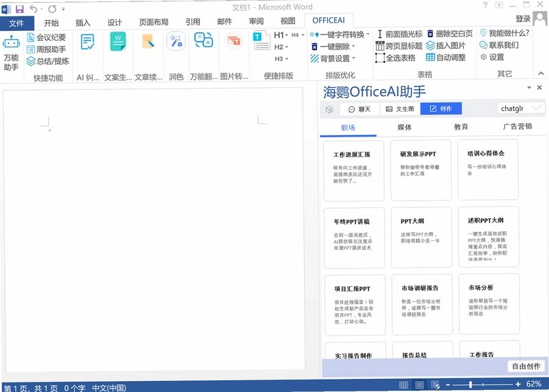Click the 自由创作 button
The width and height of the screenshot is (549, 392).
coord(526,367)
